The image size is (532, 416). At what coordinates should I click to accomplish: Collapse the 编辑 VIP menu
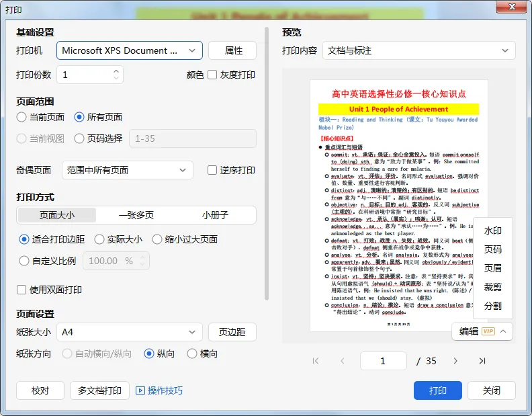pyautogui.click(x=503, y=331)
